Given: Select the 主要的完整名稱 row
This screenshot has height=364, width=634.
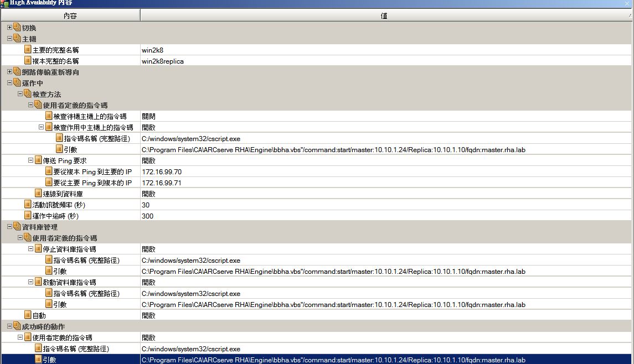Looking at the screenshot, I should pos(56,50).
